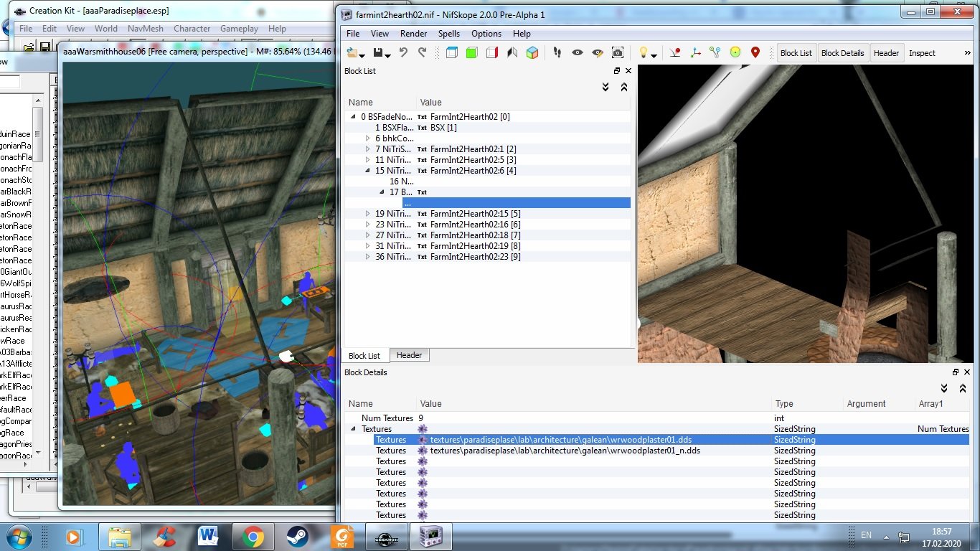980x551 pixels.
Task: Click the flower color icon beside wrwoodplaster01_n.dds
Action: click(x=423, y=451)
